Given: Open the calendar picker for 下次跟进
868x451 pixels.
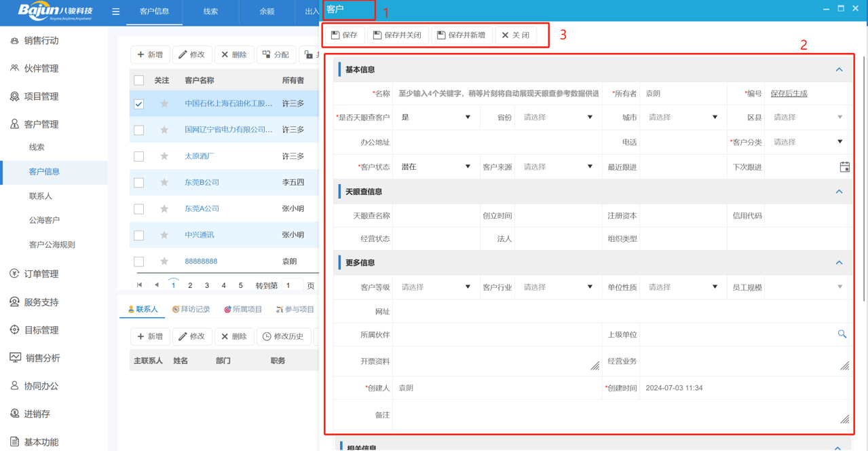Looking at the screenshot, I should click(x=844, y=166).
